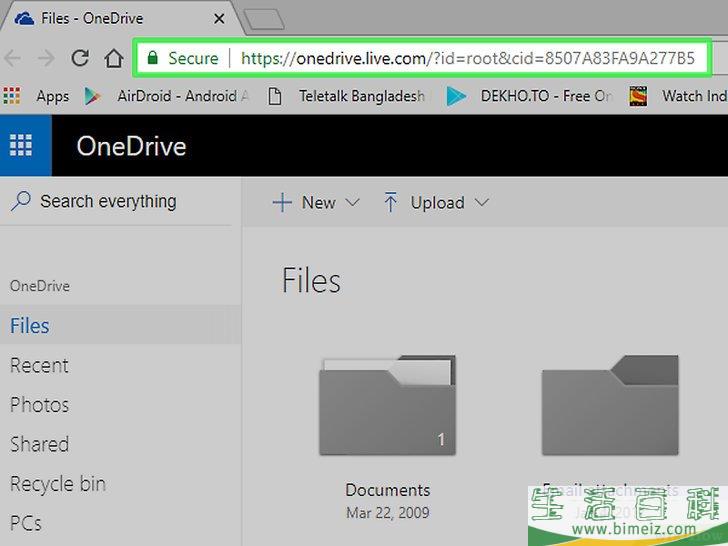Open the second folder thumbnail
Viewport: 728px width, 546px height.
pyautogui.click(x=610, y=405)
